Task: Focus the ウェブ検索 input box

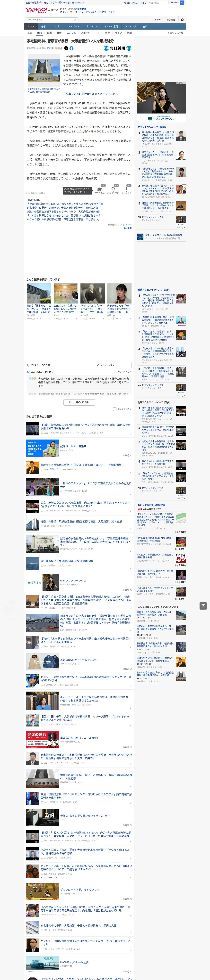Action: pyautogui.click(x=158, y=3)
